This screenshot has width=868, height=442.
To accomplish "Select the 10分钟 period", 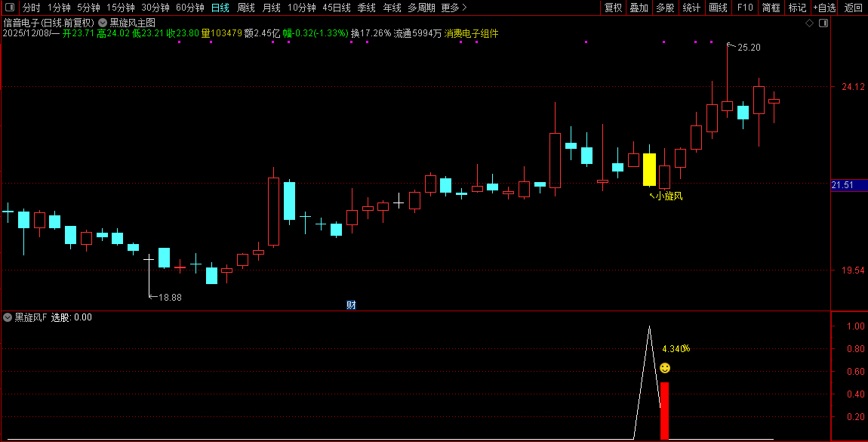I will pyautogui.click(x=302, y=8).
